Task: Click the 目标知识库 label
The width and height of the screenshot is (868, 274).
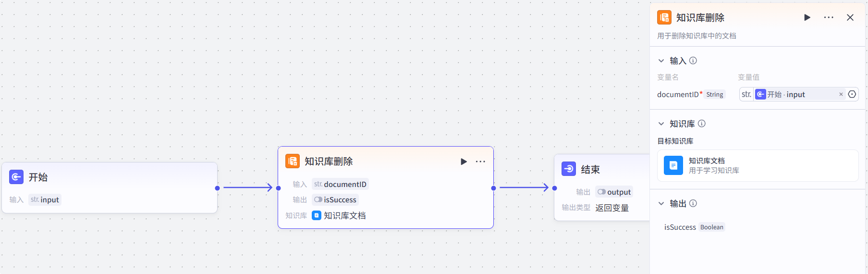Action: pyautogui.click(x=675, y=141)
